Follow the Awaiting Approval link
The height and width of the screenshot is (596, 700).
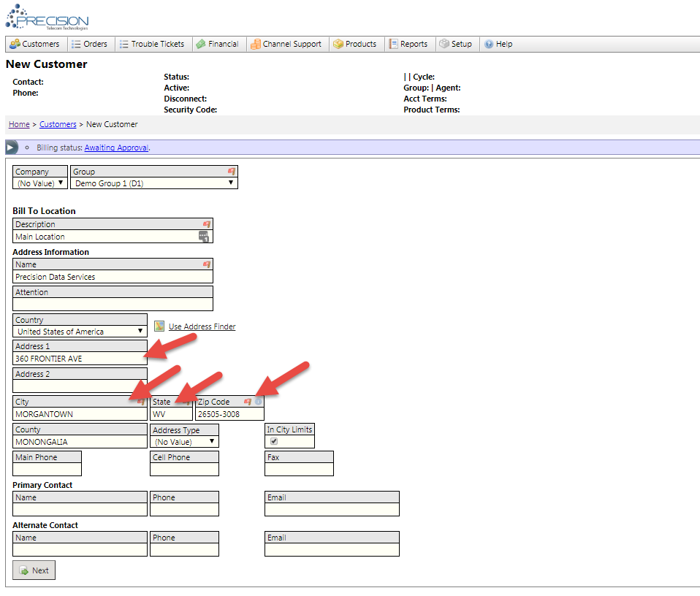tap(116, 148)
